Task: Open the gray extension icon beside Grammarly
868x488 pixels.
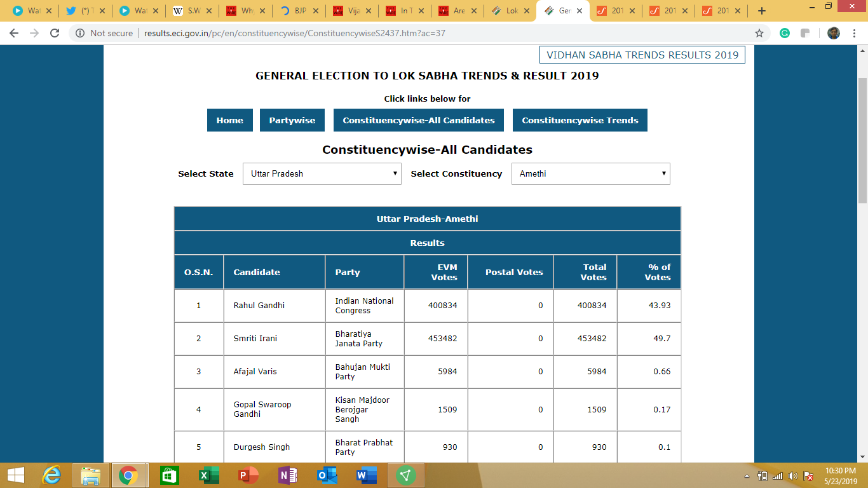Action: pos(805,33)
